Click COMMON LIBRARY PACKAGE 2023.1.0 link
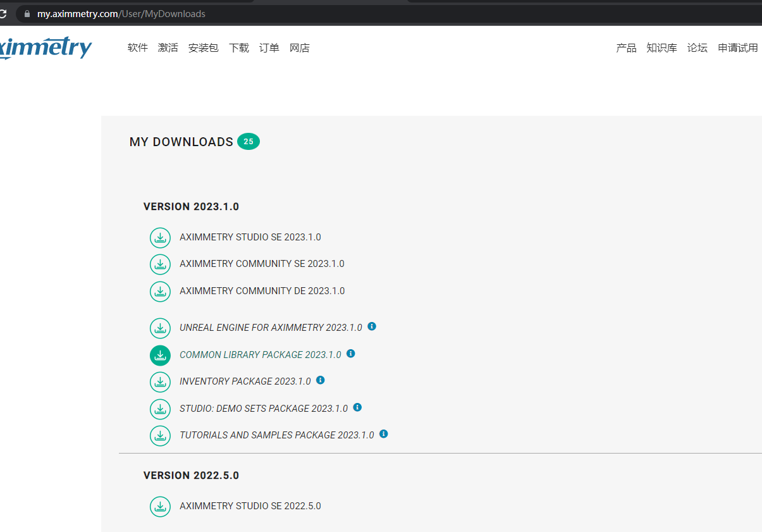This screenshot has width=762, height=532. (260, 355)
